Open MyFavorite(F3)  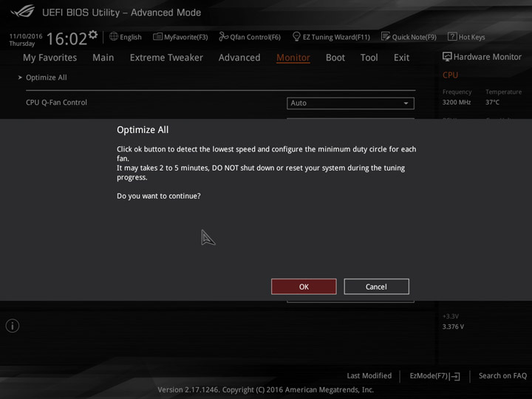(x=186, y=37)
